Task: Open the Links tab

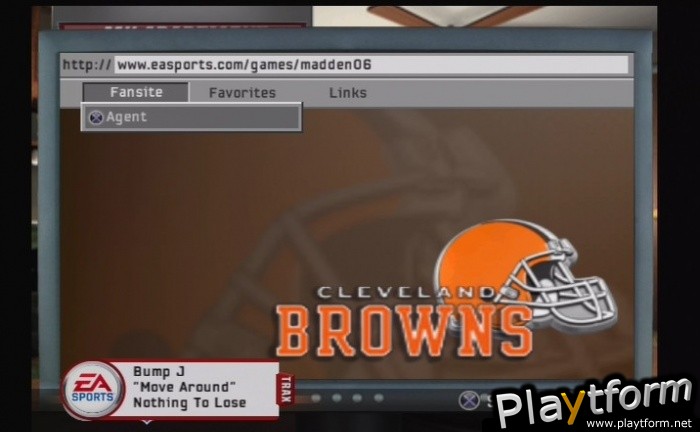Action: click(348, 93)
